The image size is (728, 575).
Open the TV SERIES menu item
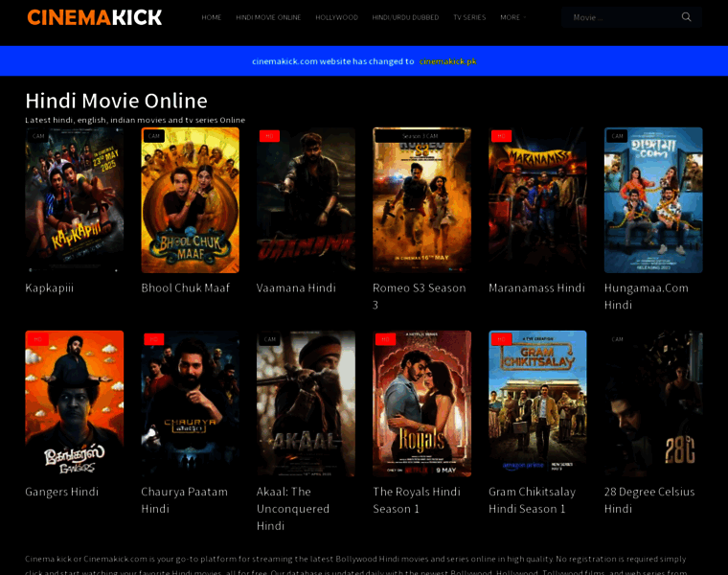469,17
